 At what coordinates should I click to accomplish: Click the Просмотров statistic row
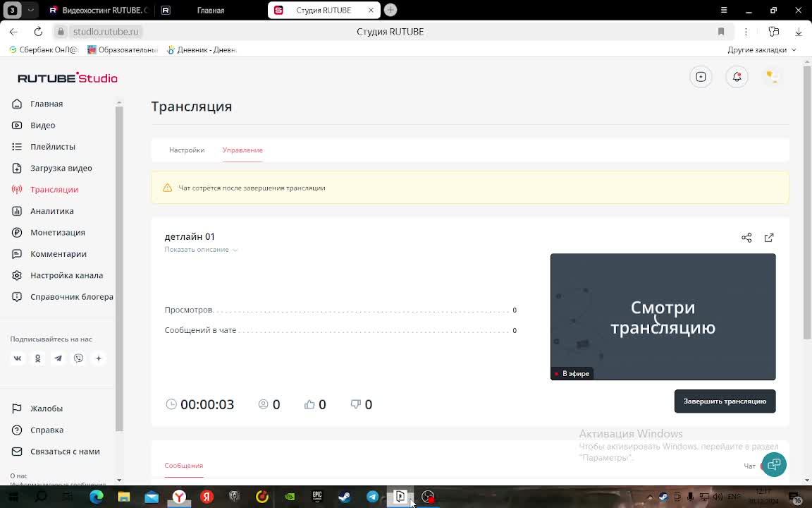(340, 310)
